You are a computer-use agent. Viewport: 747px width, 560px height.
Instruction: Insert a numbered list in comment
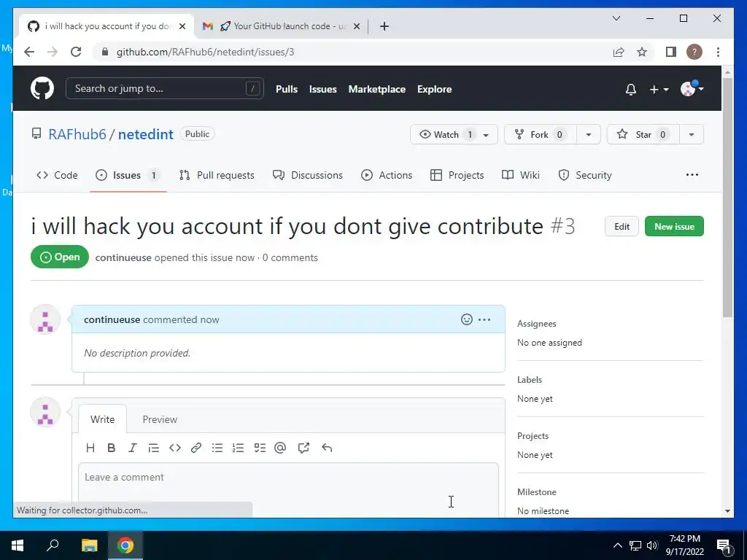coord(239,448)
